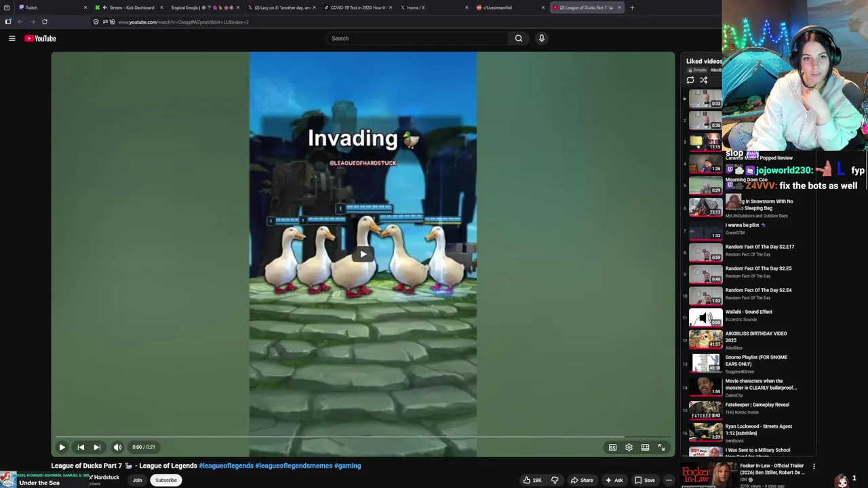Image resolution: width=868 pixels, height=488 pixels.
Task: Open a new browser tab
Action: 632,7
